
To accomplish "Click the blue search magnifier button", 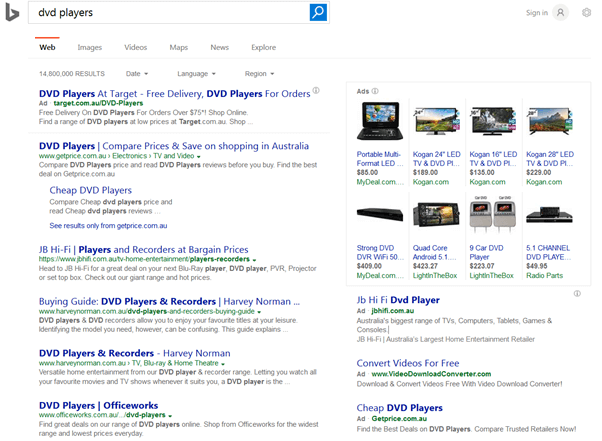I will click(x=318, y=12).
